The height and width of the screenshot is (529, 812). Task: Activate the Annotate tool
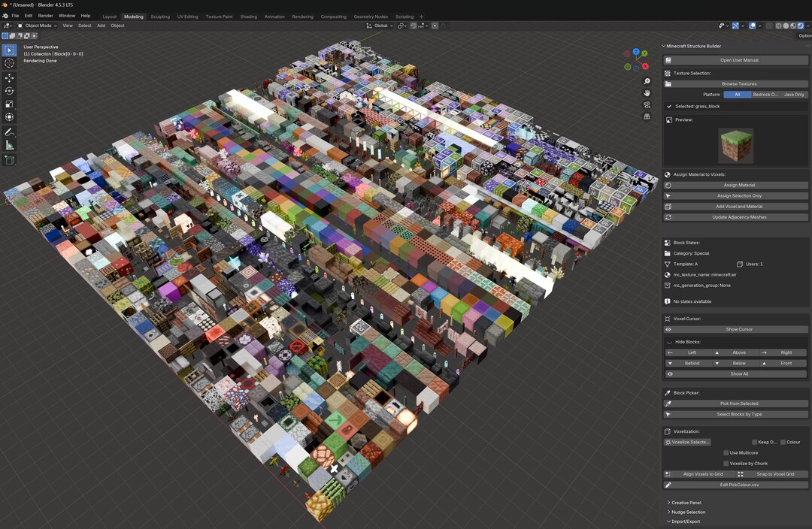point(9,132)
